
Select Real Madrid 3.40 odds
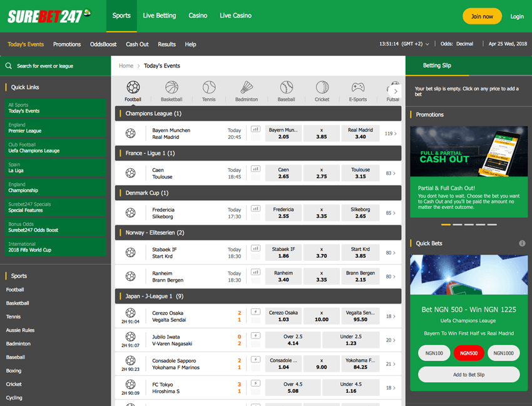[x=361, y=133]
